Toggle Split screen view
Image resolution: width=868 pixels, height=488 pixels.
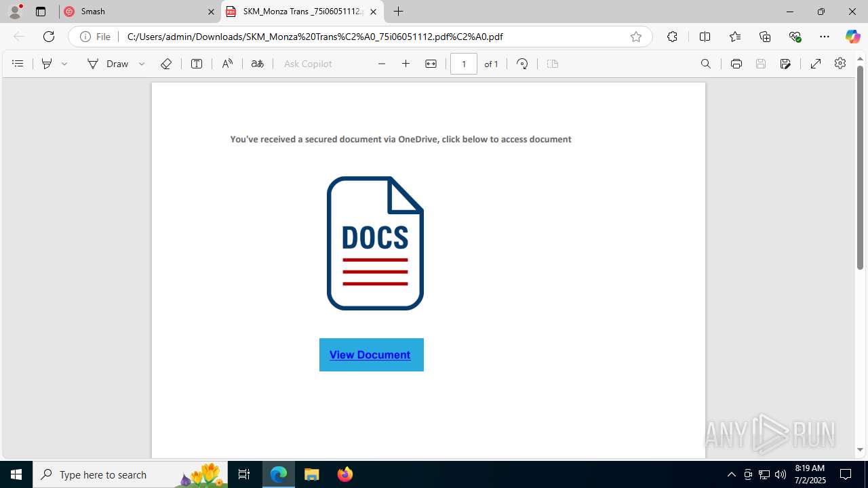[x=705, y=37]
